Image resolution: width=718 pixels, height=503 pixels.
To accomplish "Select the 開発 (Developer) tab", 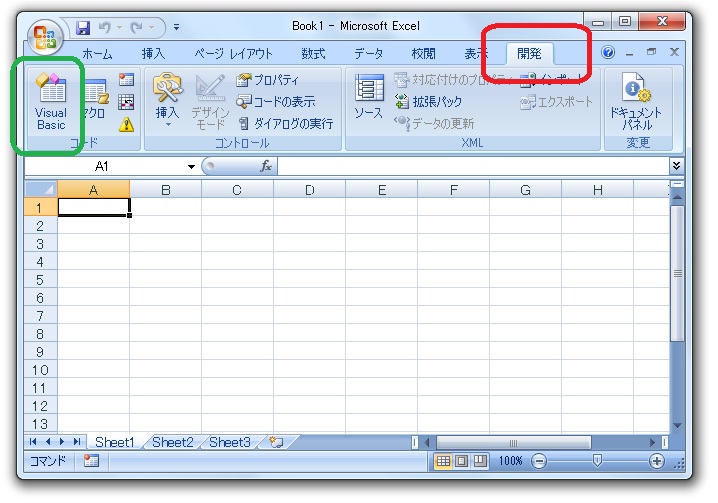I will tap(529, 54).
